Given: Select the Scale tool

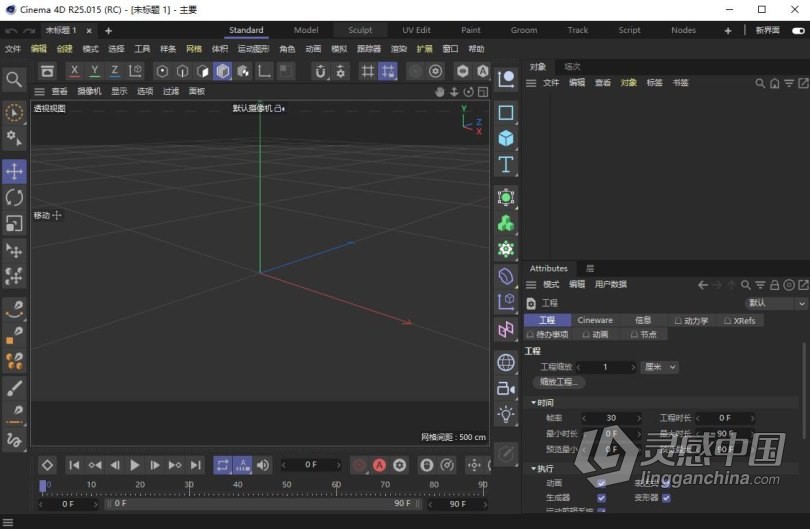Looking at the screenshot, I should (x=14, y=224).
